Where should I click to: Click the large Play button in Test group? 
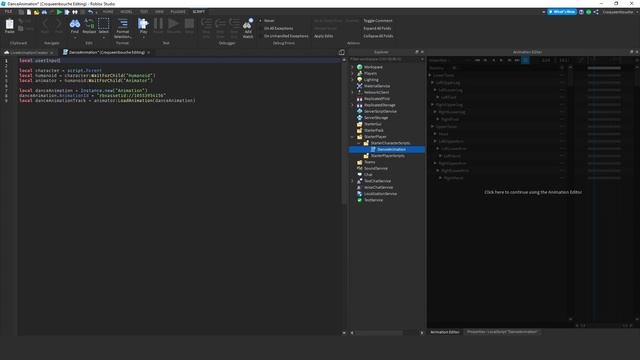point(143,25)
